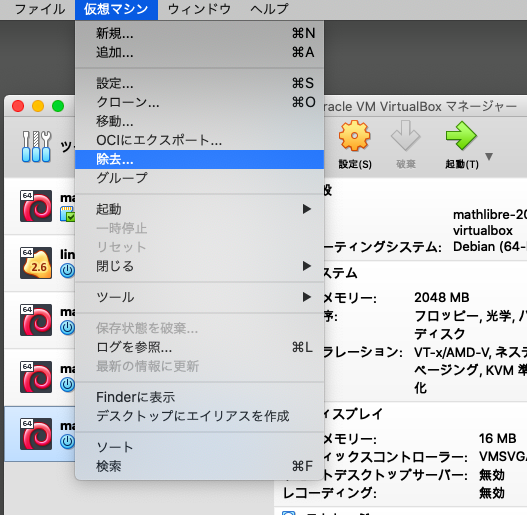Choose 検索 from the menu
This screenshot has height=515, width=527.
tap(200, 466)
